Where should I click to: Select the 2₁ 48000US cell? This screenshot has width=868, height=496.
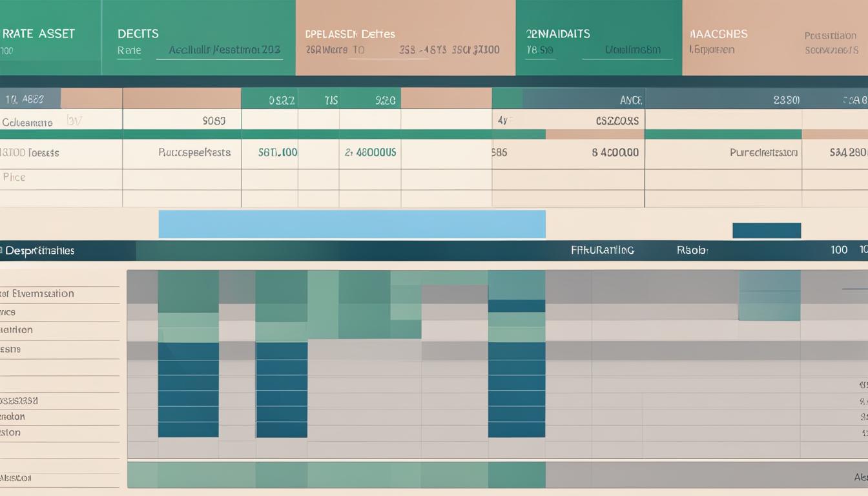tap(370, 153)
